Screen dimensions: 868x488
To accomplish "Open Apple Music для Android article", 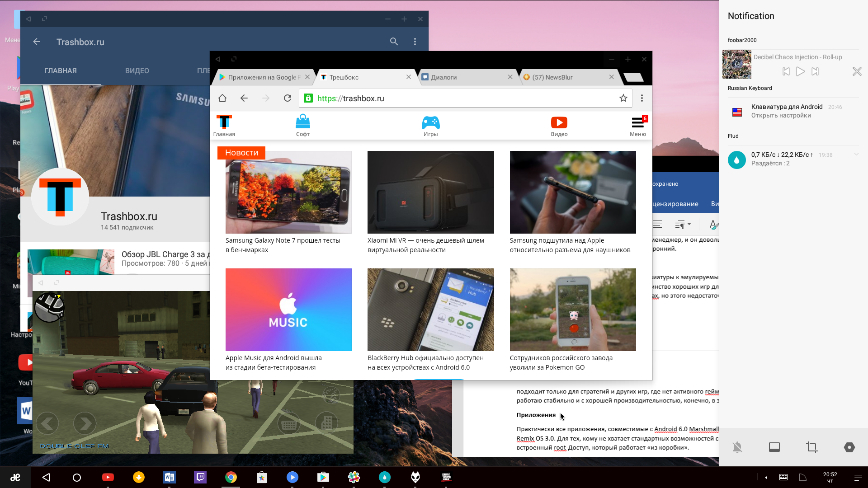I will 274,362.
